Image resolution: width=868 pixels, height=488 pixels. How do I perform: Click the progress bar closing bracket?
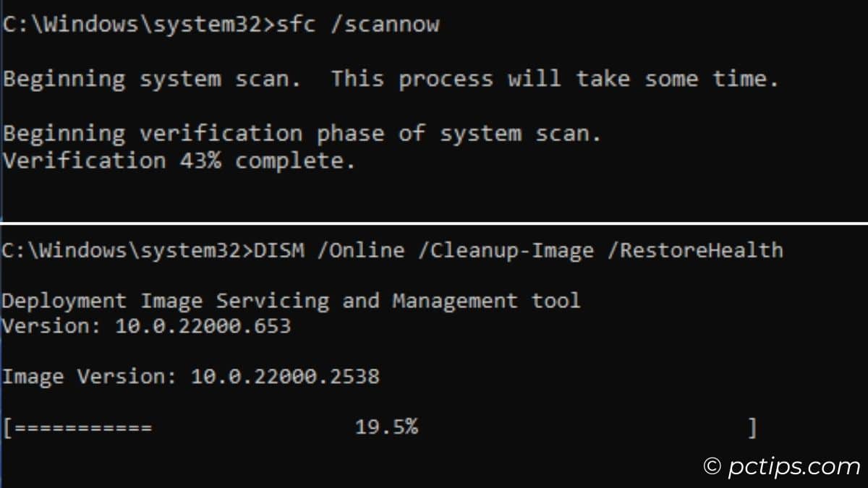(752, 428)
